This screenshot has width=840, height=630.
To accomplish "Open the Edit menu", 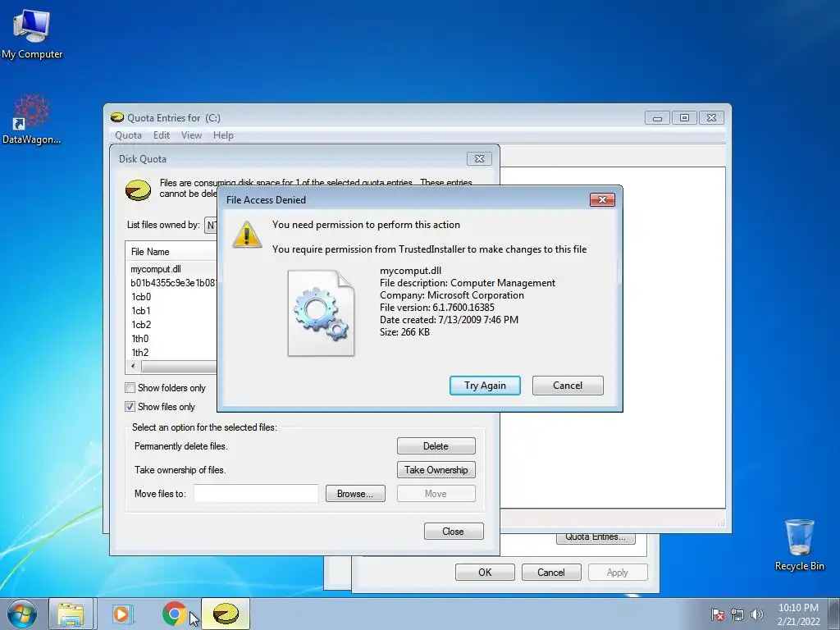I will [162, 135].
